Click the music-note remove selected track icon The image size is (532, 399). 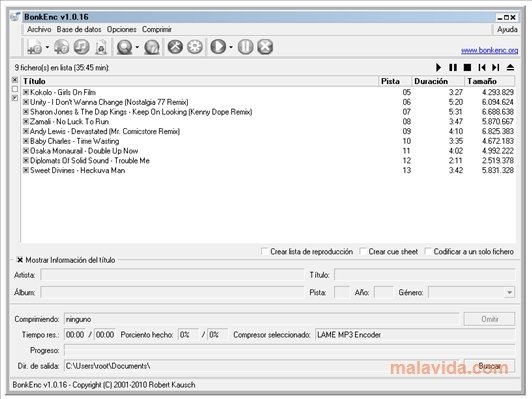coord(81,47)
